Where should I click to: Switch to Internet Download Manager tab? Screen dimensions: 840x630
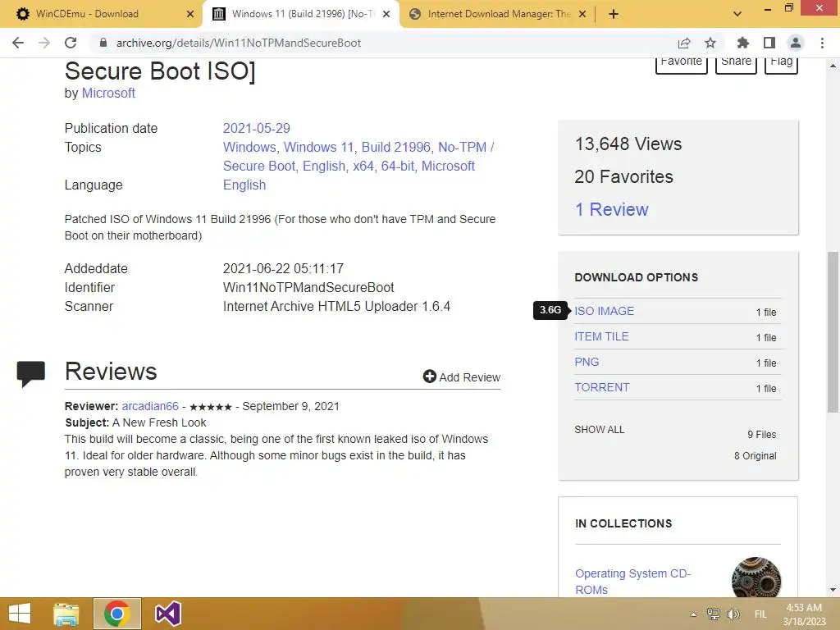click(496, 14)
